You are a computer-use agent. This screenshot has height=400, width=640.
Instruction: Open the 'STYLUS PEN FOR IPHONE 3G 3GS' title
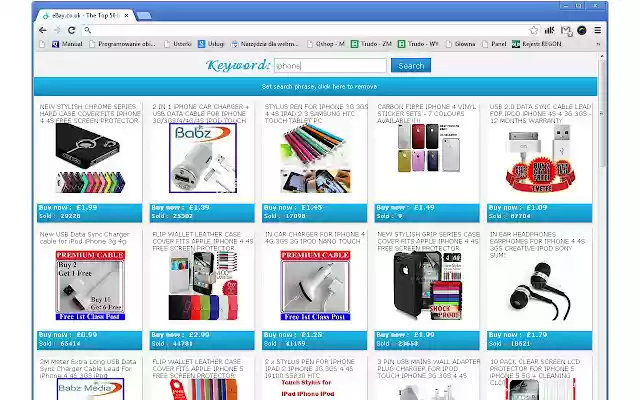[316, 113]
